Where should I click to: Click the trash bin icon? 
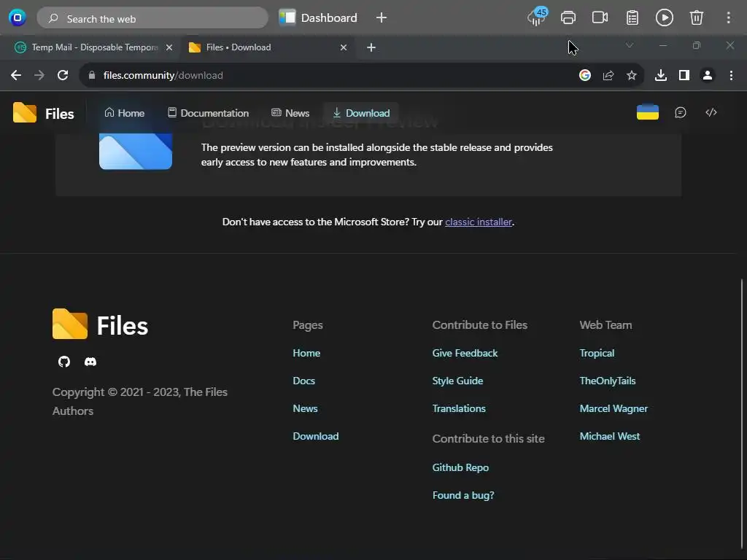[x=697, y=17]
